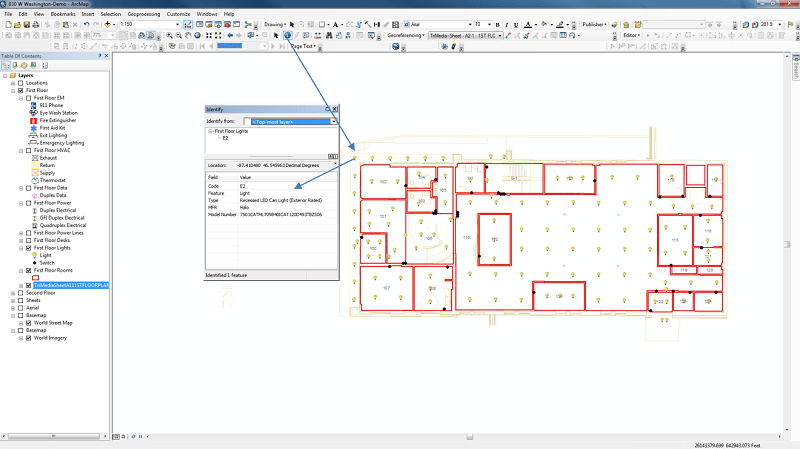List table of contents by drawing order
800x449 pixels.
pos(6,65)
